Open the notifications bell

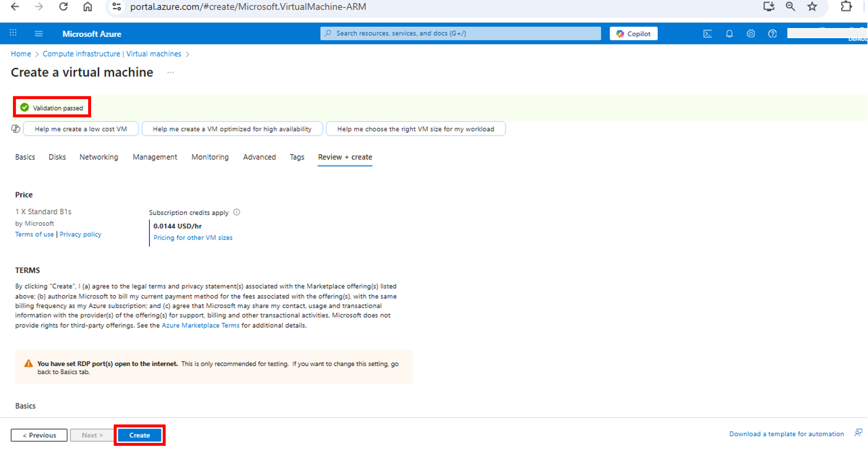pyautogui.click(x=729, y=34)
